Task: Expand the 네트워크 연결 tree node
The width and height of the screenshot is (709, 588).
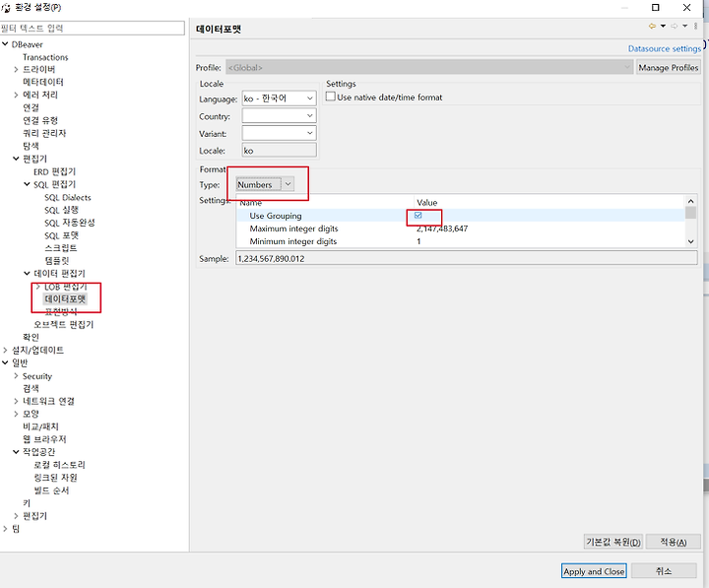Action: 16,401
